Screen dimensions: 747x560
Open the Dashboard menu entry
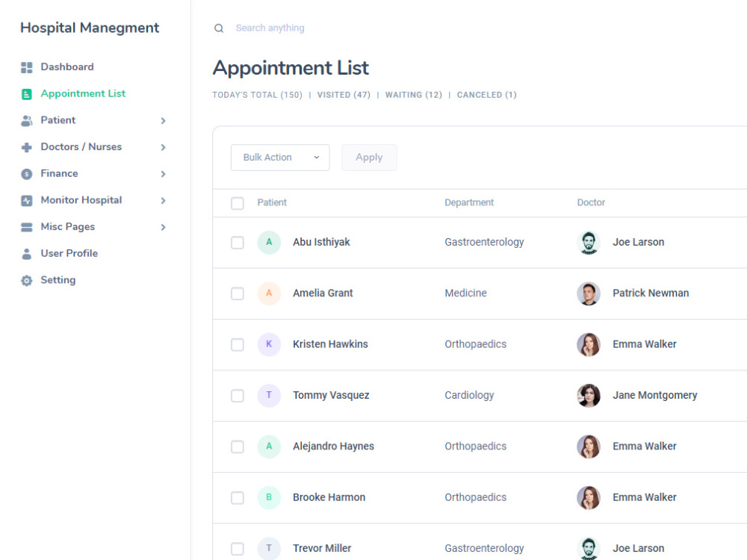point(67,66)
